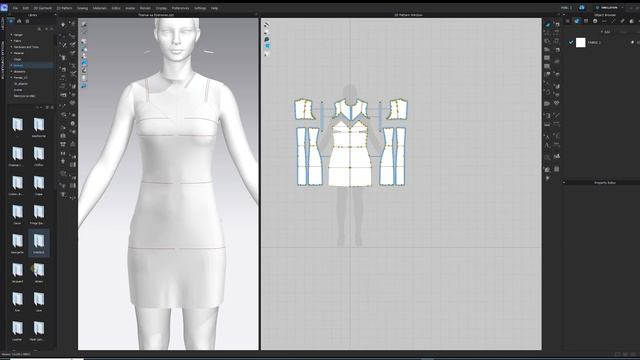Open the Knit fabric folder
This screenshot has width=640, height=360.
[17, 301]
